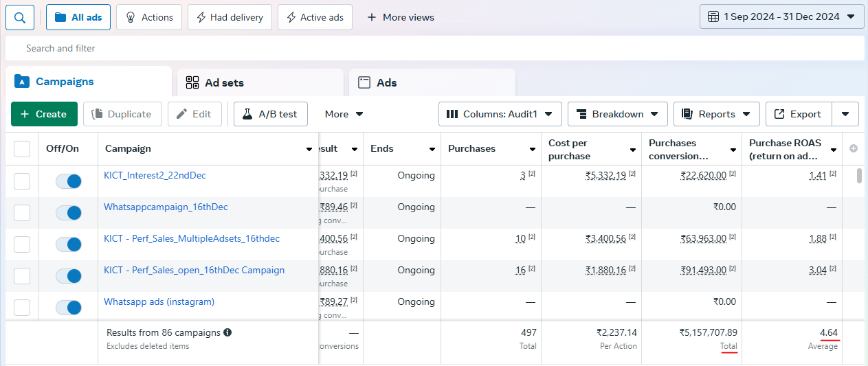868x366 pixels.
Task: Show info icon beside Results from 86 campaigns
Action: [227, 332]
